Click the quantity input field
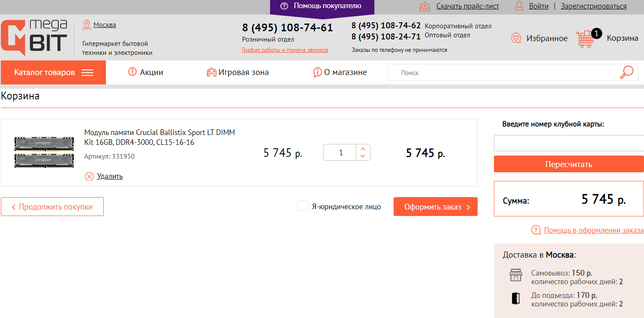 pos(340,153)
